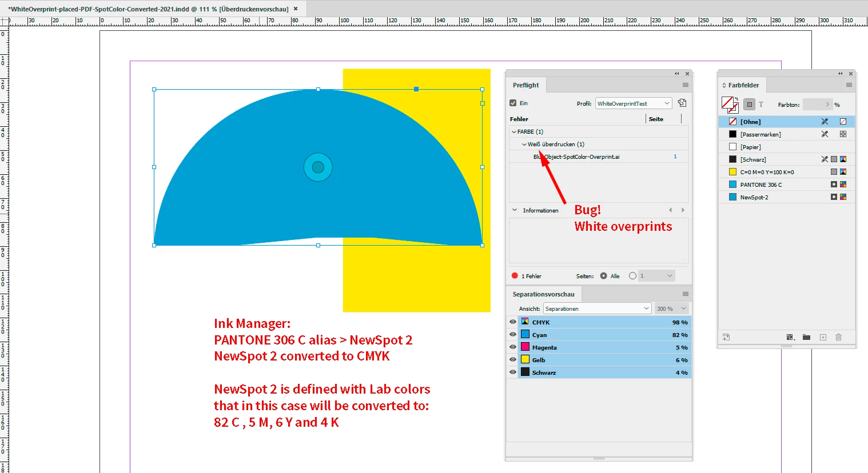Click the Seite column header
This screenshot has height=473, width=868.
(656, 119)
